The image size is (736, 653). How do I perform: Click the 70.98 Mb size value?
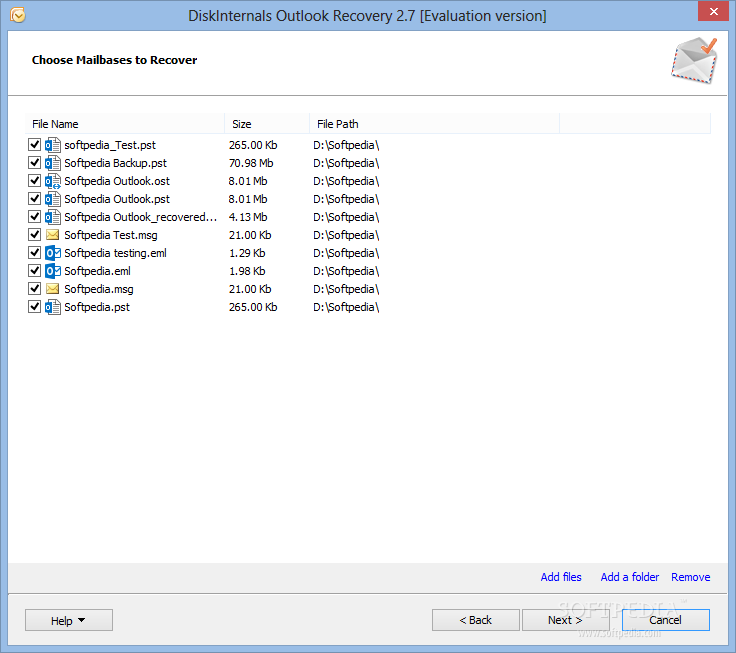(x=251, y=163)
